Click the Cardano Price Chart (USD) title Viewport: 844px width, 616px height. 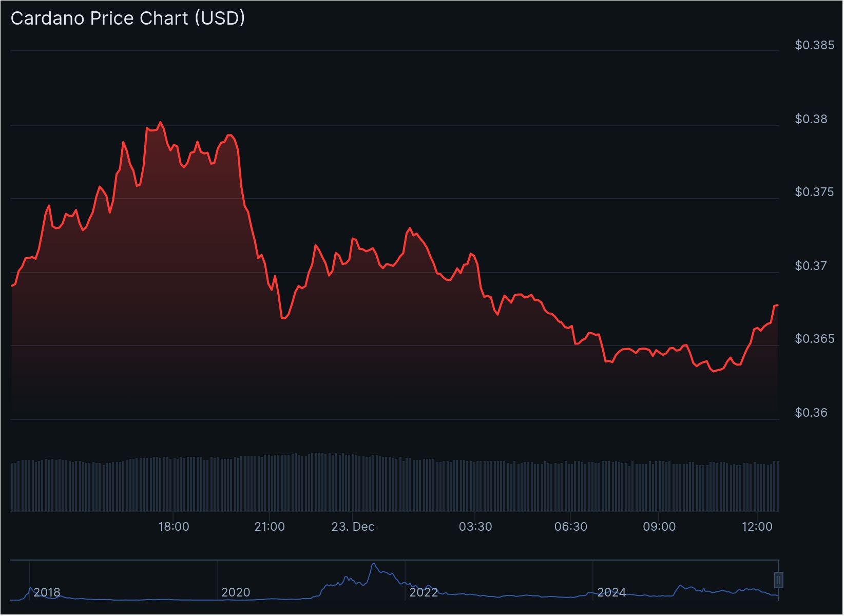coord(126,18)
